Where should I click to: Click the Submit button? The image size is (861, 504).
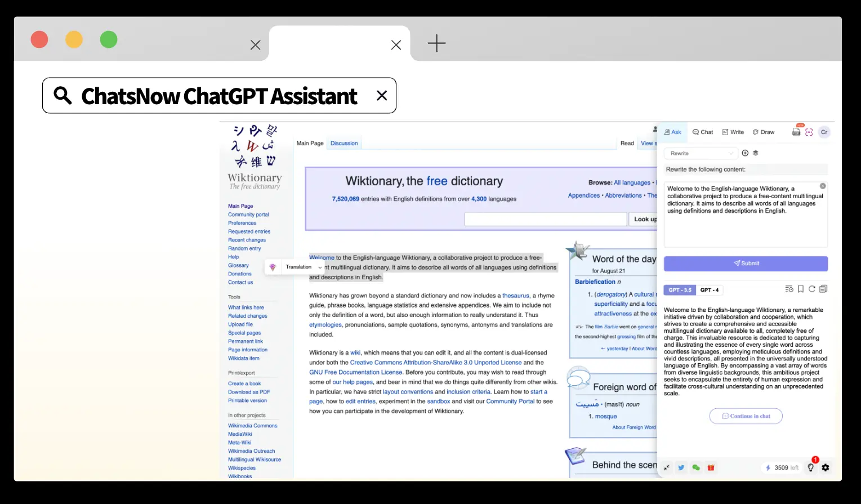tap(746, 264)
